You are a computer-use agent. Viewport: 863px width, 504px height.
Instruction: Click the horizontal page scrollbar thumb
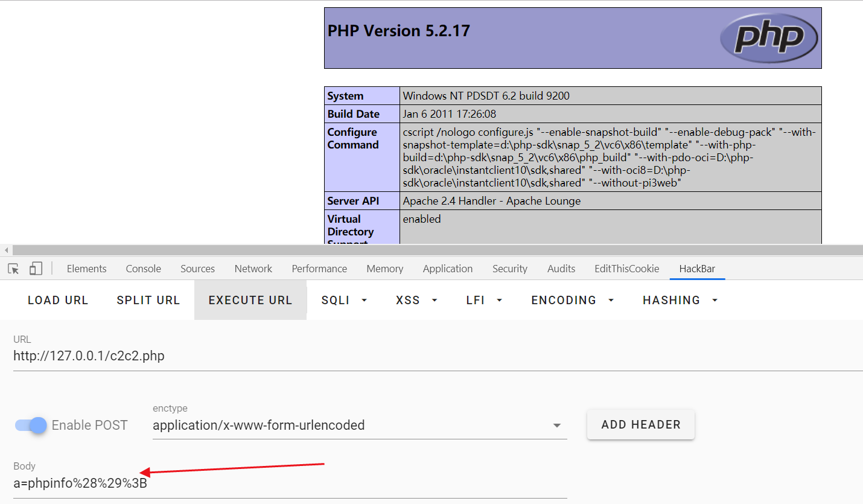pyautogui.click(x=438, y=250)
